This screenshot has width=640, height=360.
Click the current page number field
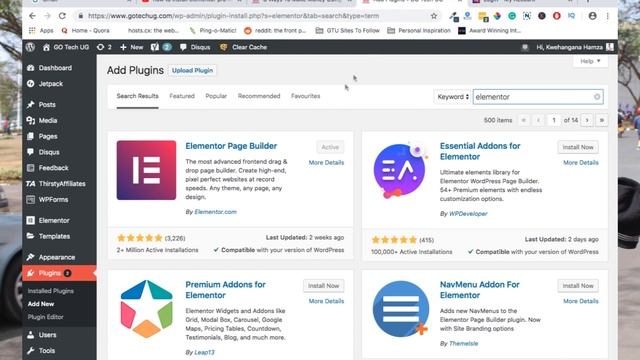(x=554, y=120)
